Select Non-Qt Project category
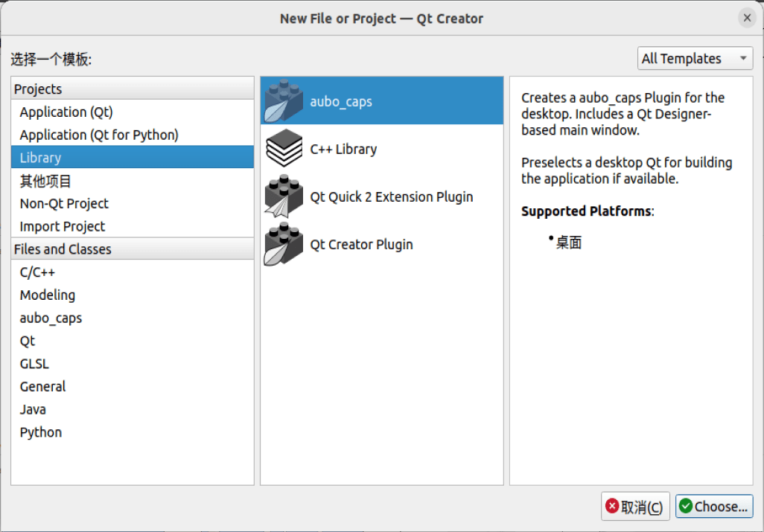The image size is (764, 532). [133, 203]
